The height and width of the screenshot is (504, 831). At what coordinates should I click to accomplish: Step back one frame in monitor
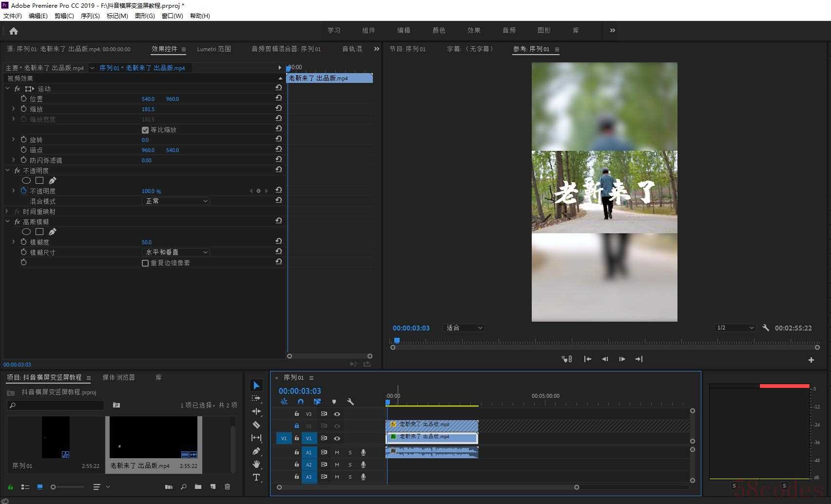605,359
